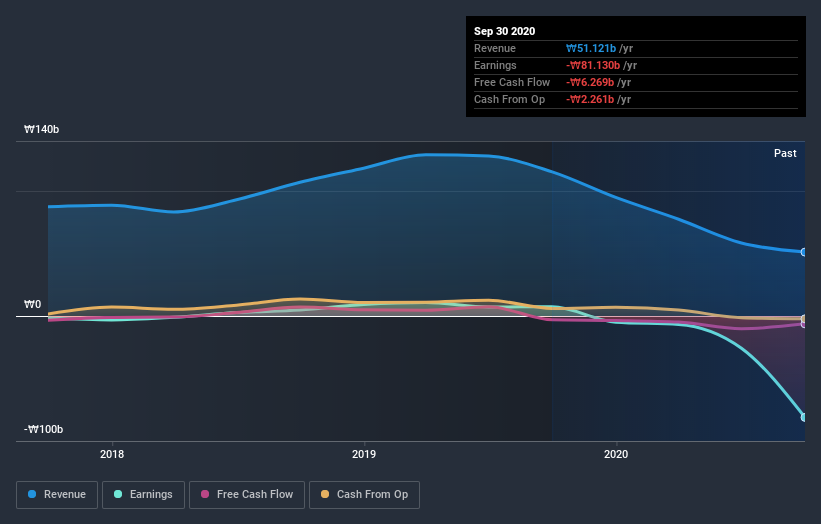Viewport: 821px width, 524px height.
Task: Click the -₩6.269b free cash flow value
Action: (590, 82)
